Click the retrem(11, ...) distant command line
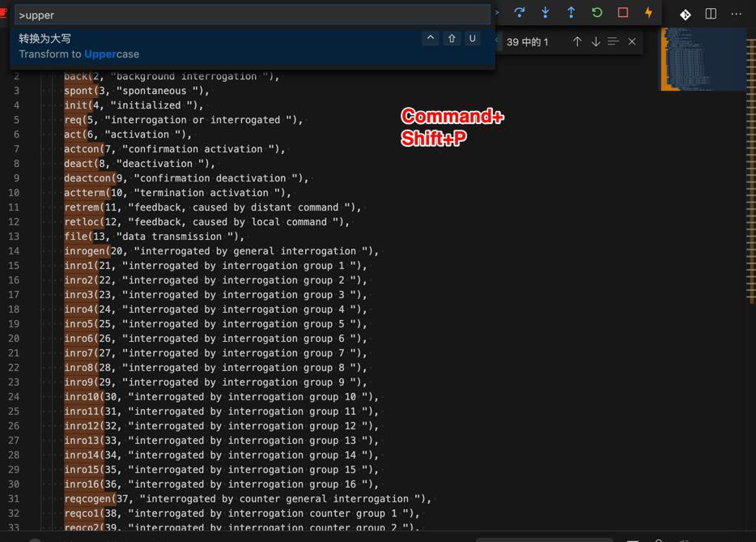The width and height of the screenshot is (756, 542). [212, 207]
